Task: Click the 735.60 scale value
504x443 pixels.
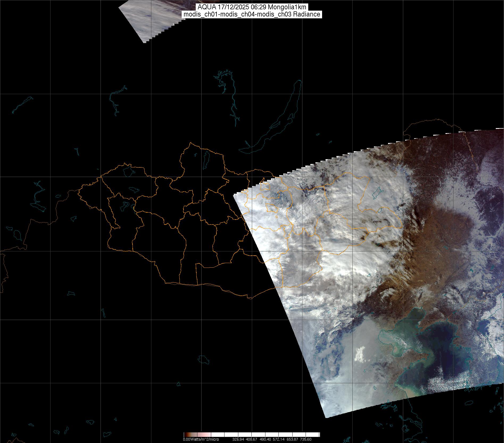Action: (306, 439)
